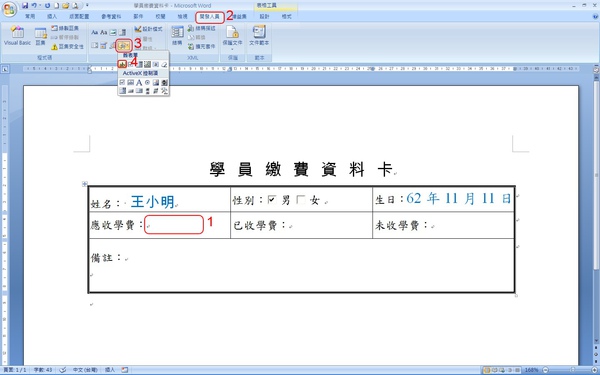
Task: Click the table move handle
Action: pos(85,184)
